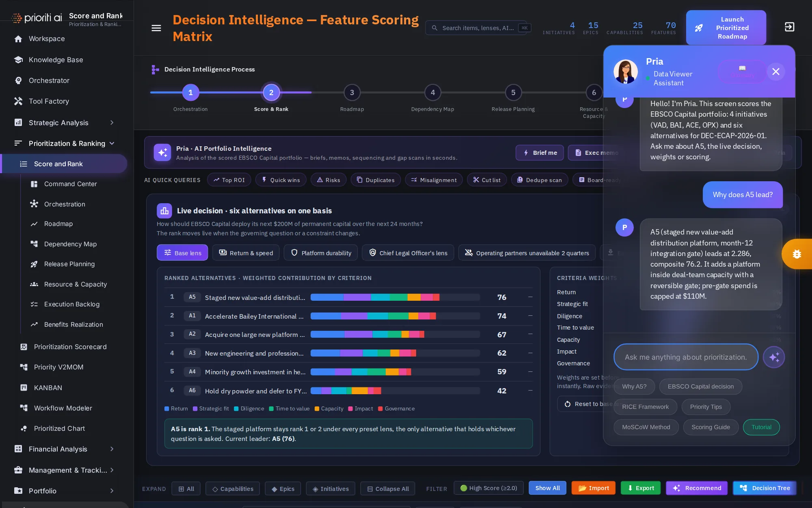The width and height of the screenshot is (812, 508).
Task: Select the Base lens option
Action: pos(182,253)
